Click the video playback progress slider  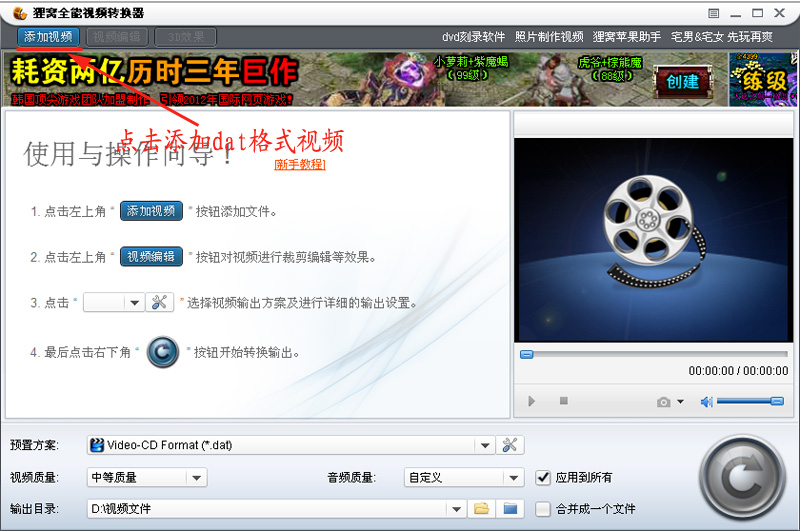point(654,355)
